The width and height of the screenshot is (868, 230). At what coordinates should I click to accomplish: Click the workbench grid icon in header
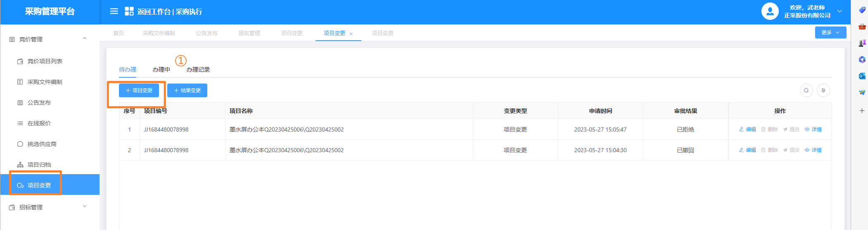[x=129, y=11]
